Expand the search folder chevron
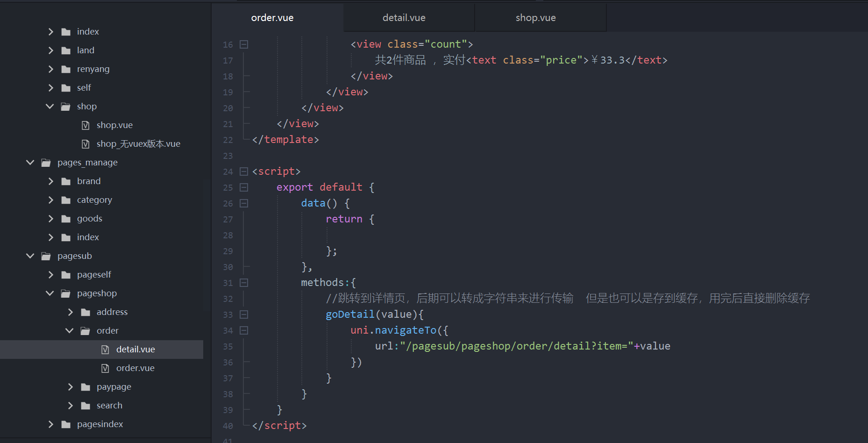The image size is (868, 443). coord(71,406)
